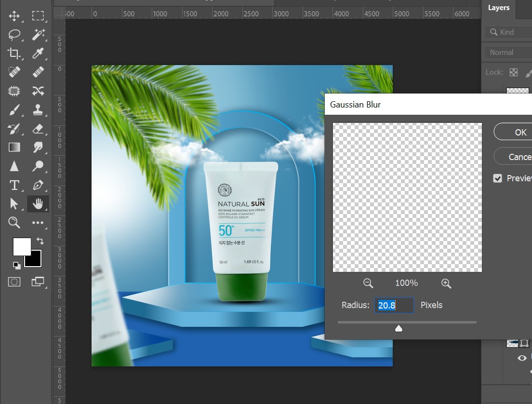Screen dimensions: 532x404
Task: Select the Dodge tool
Action: tap(38, 166)
